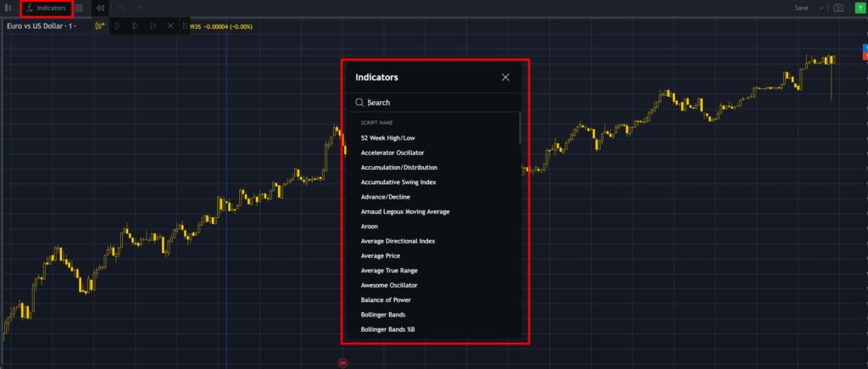Image resolution: width=868 pixels, height=369 pixels.
Task: Click the indicators list scrollbar thumb
Action: pos(520,128)
